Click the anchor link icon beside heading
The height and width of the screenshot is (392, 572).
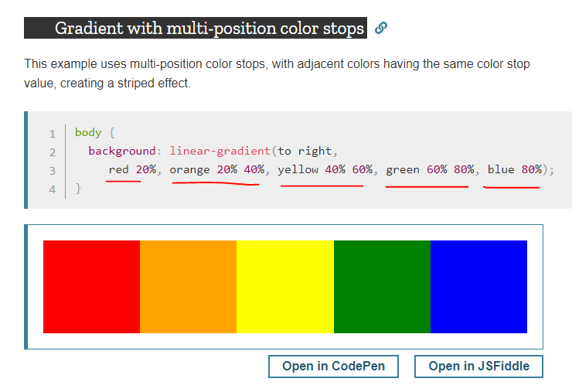(380, 29)
